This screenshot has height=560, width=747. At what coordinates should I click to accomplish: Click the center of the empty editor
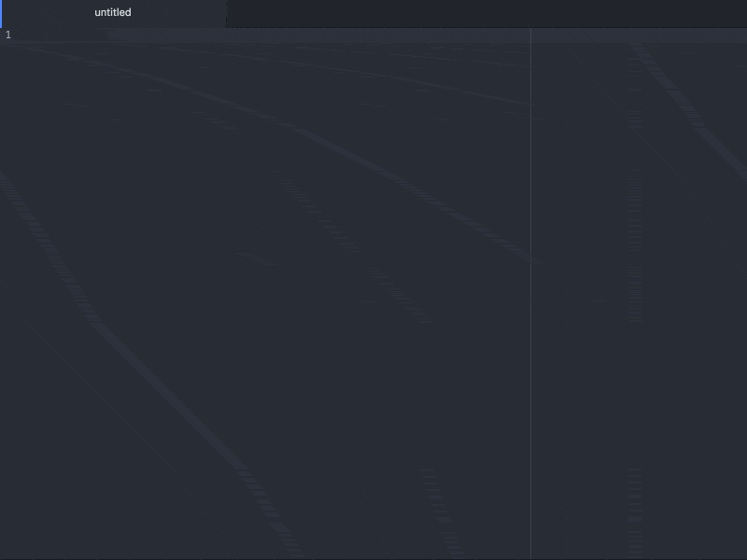click(373, 294)
